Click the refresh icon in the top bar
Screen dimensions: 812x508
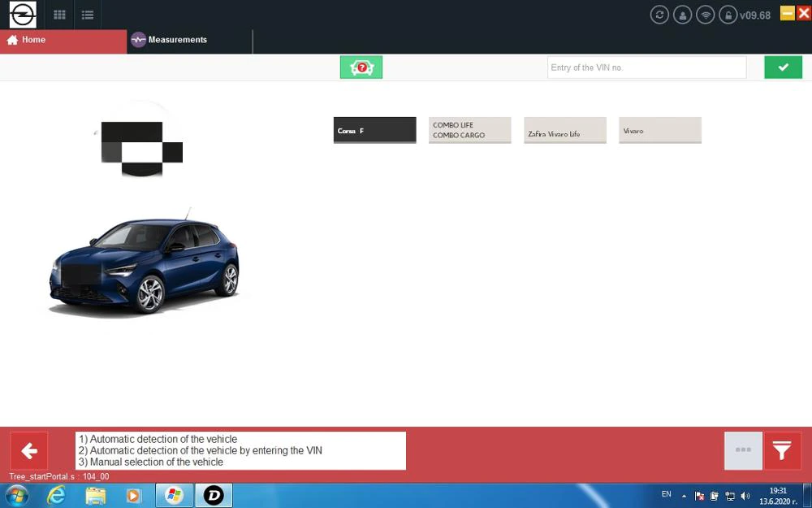click(x=659, y=15)
